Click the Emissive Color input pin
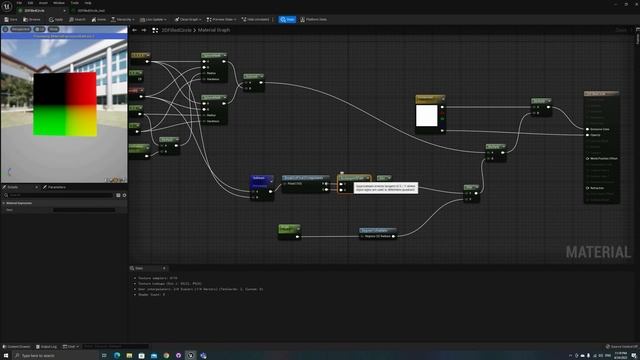Screen dimensions: 640x360 point(588,129)
